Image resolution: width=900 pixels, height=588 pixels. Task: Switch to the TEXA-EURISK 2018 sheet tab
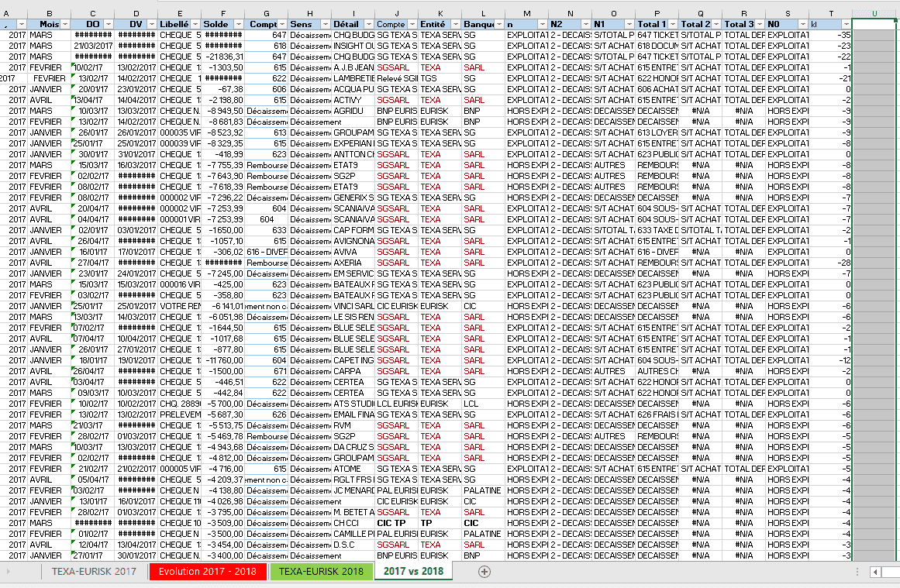321,572
